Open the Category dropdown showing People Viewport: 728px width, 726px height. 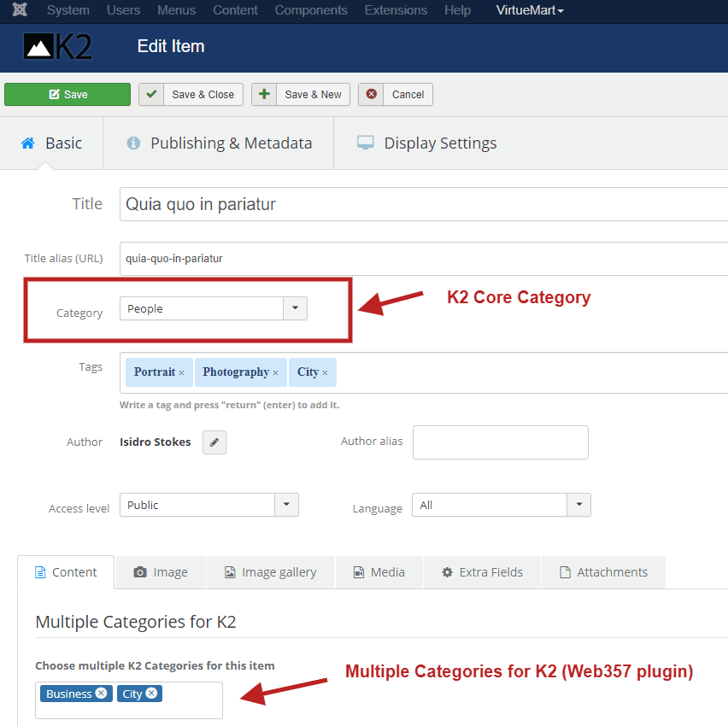(x=213, y=308)
